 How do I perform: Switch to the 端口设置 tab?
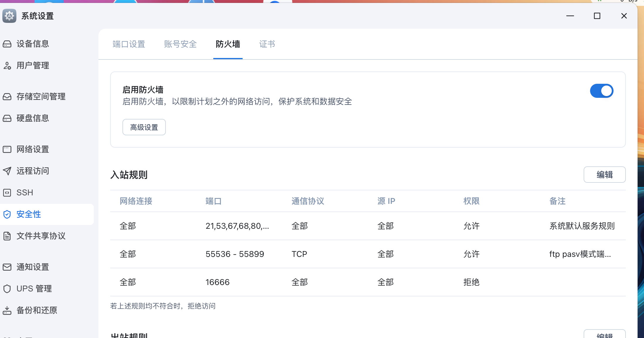tap(129, 44)
